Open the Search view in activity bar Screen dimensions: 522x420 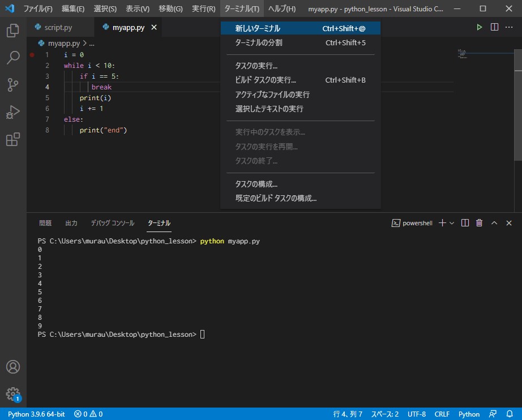[x=13, y=57]
